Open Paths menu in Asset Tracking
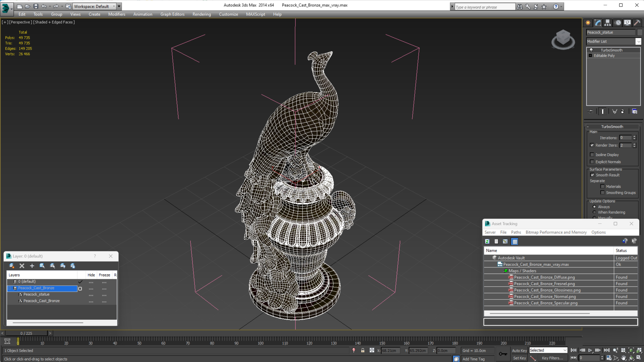Screen dimensions: 644x362 coord(516,232)
